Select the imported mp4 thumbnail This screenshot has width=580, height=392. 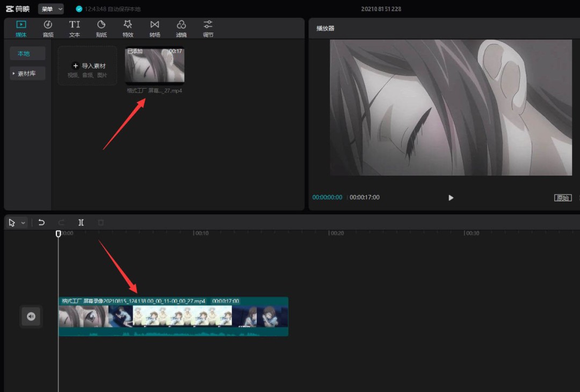(x=155, y=66)
